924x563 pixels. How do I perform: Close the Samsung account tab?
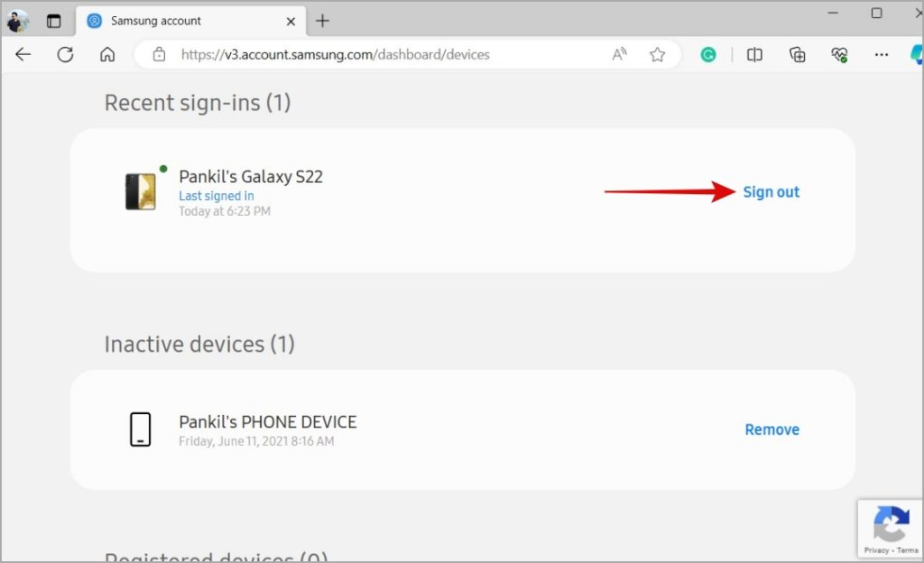pos(291,22)
